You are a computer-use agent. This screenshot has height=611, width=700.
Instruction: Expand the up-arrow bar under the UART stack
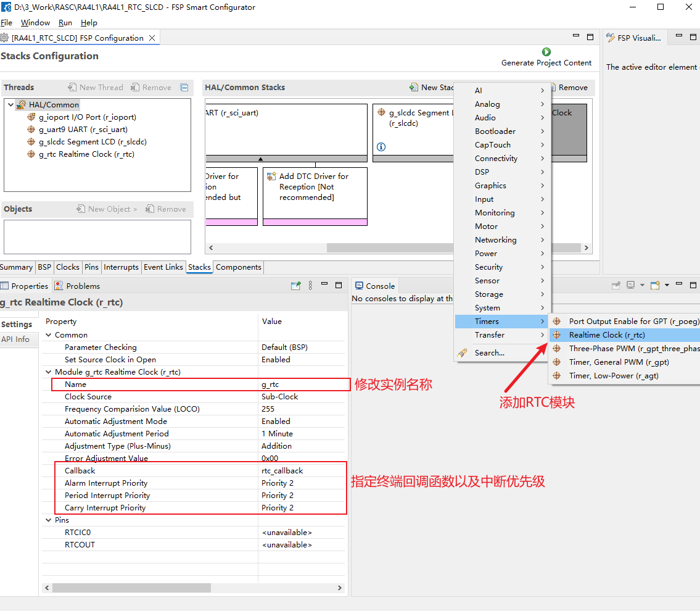[x=261, y=159]
